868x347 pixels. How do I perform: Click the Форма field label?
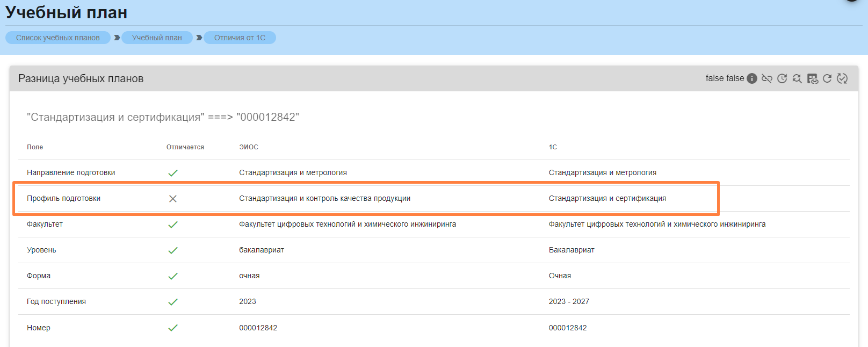pos(39,276)
